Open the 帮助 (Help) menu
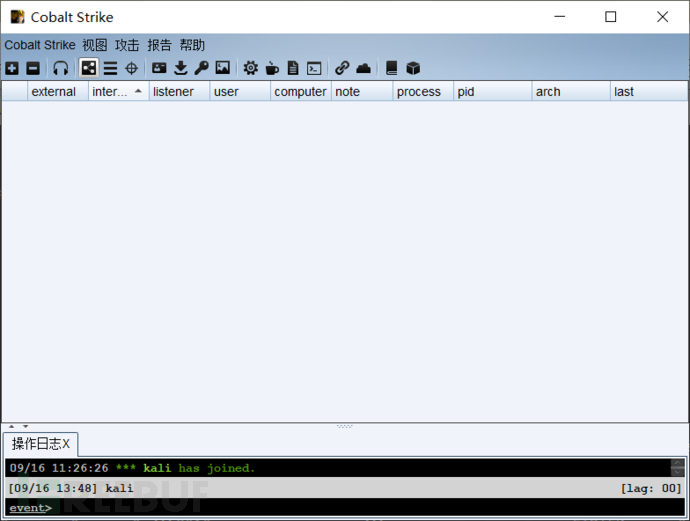Screen dimensions: 690x521 click(x=192, y=45)
